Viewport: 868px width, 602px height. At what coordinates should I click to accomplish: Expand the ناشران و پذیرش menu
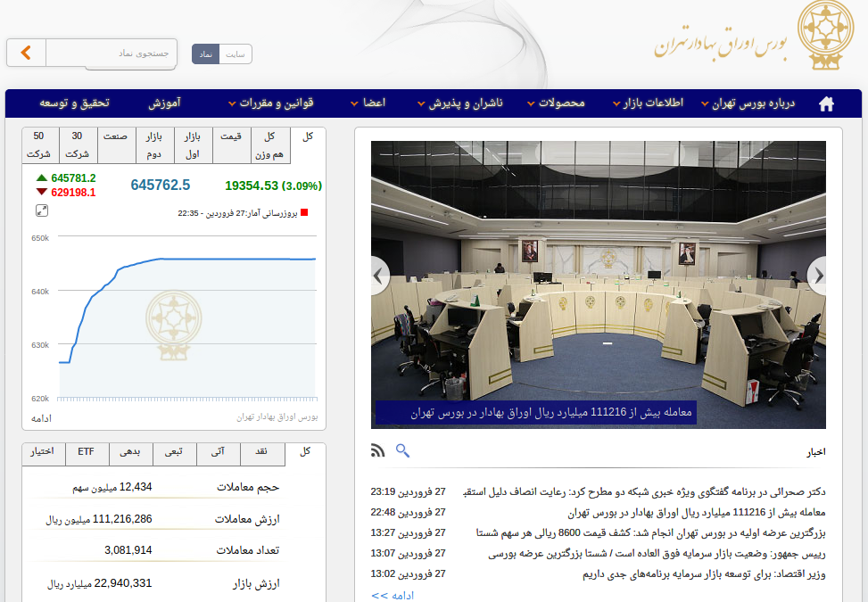point(460,103)
